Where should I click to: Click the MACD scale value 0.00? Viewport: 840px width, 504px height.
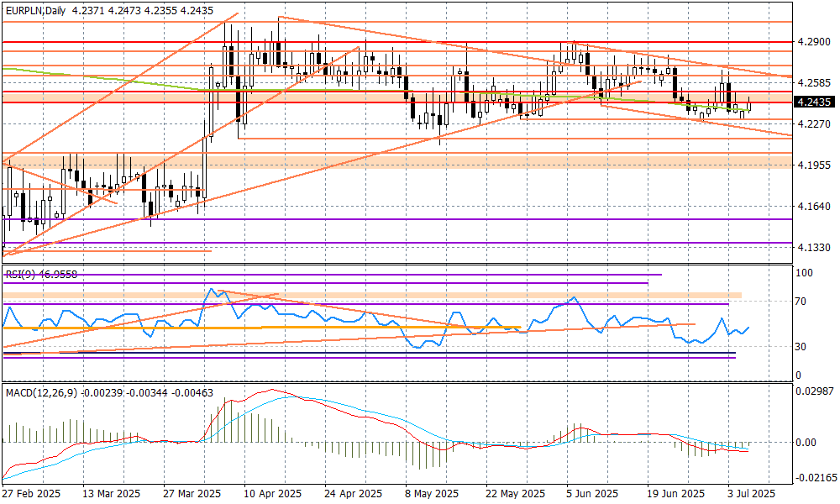coord(806,443)
